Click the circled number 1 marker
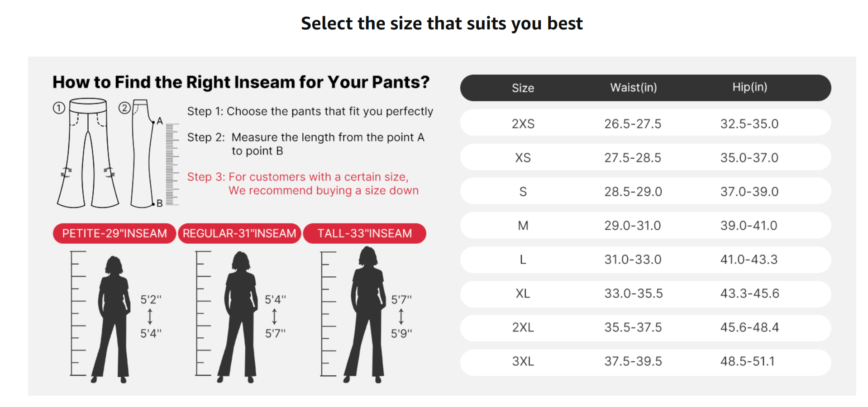The height and width of the screenshot is (407, 868). coord(59,108)
